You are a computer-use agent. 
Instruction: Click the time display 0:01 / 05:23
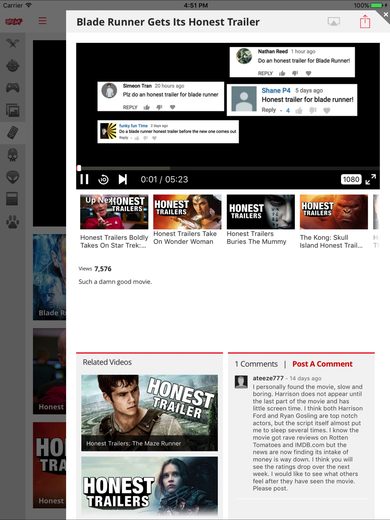[164, 180]
